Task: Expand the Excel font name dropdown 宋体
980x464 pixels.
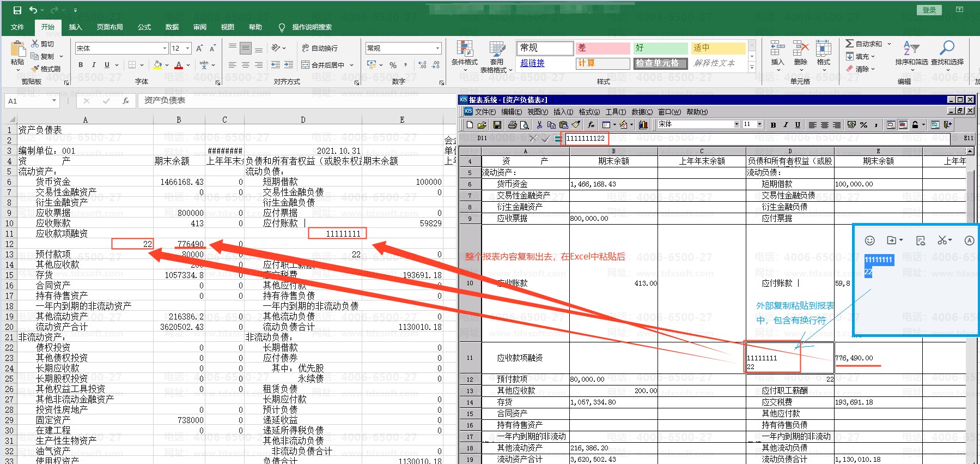Action: [165, 49]
